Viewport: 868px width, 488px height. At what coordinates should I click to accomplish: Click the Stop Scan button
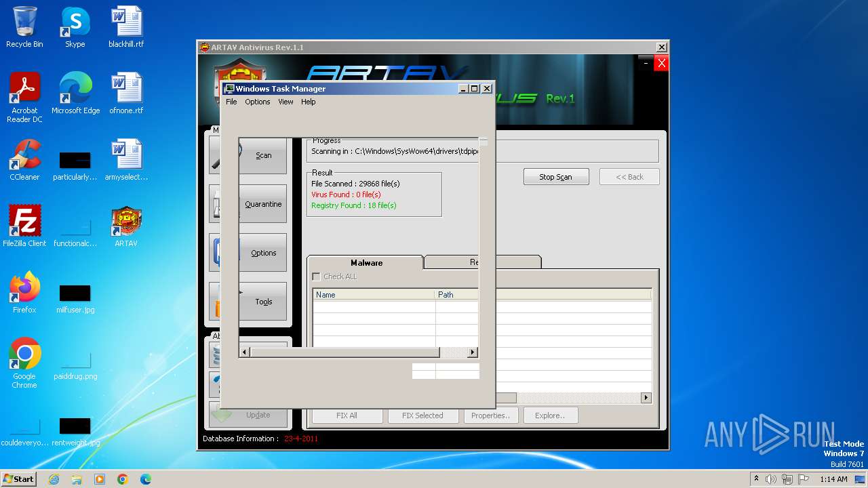click(x=555, y=177)
